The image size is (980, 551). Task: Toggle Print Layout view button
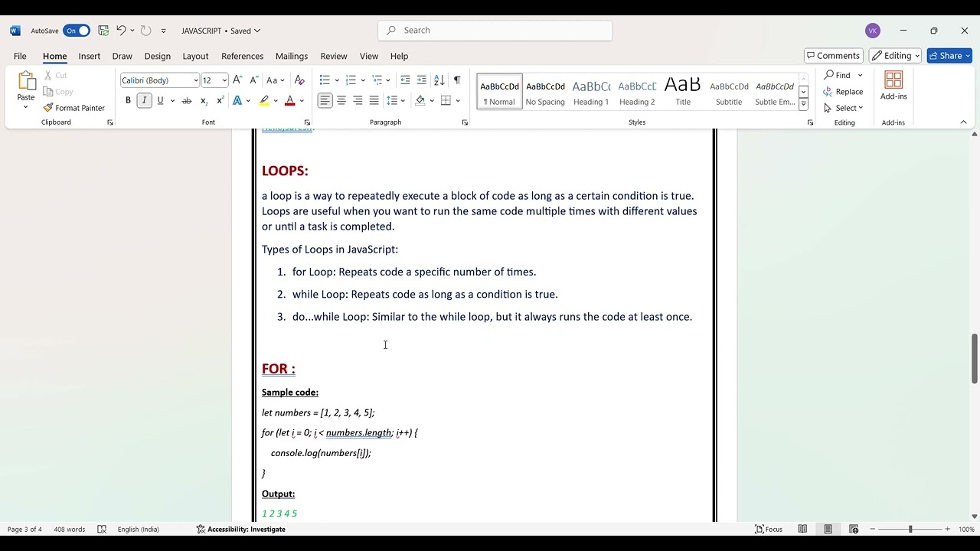coord(828,529)
